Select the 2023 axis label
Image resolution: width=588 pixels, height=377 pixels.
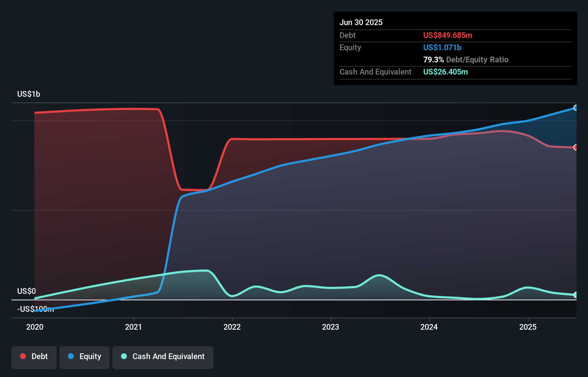coord(331,327)
